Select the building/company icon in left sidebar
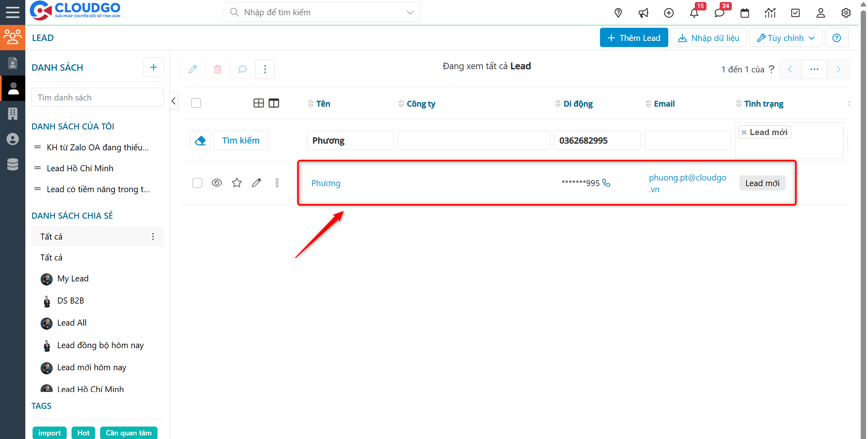Image resolution: width=868 pixels, height=439 pixels. pyautogui.click(x=12, y=113)
